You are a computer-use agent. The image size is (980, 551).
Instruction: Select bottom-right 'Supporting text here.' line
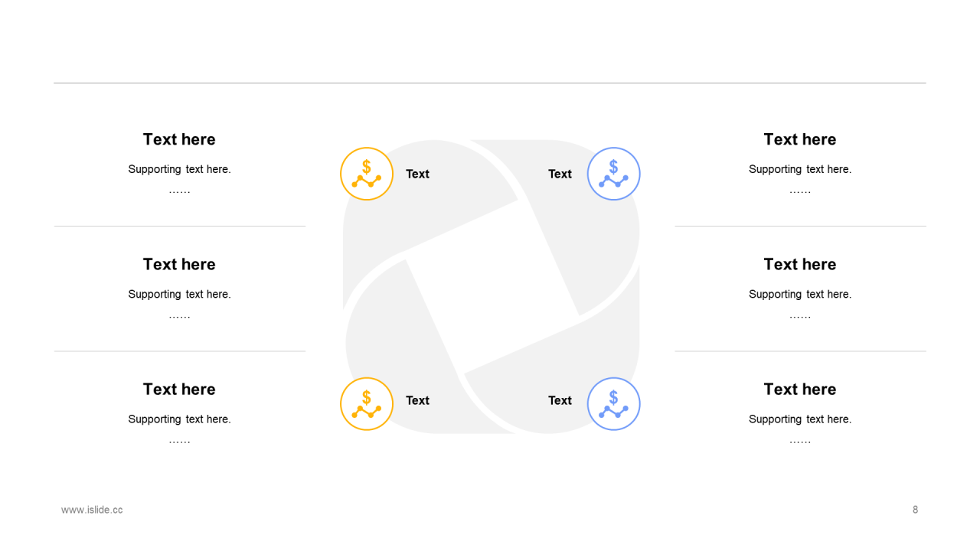(800, 419)
